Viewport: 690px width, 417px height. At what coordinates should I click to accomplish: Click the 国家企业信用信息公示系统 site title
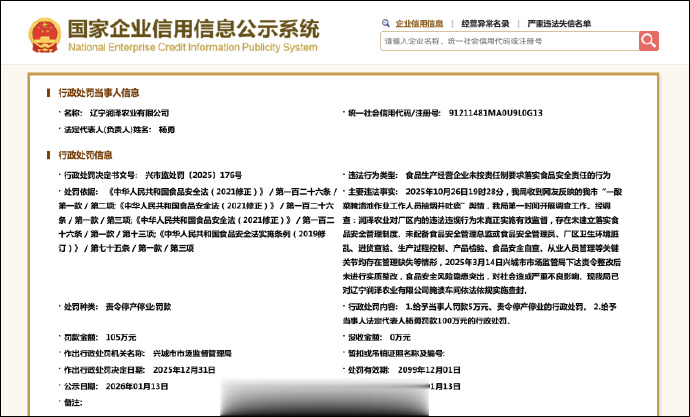pos(194,29)
